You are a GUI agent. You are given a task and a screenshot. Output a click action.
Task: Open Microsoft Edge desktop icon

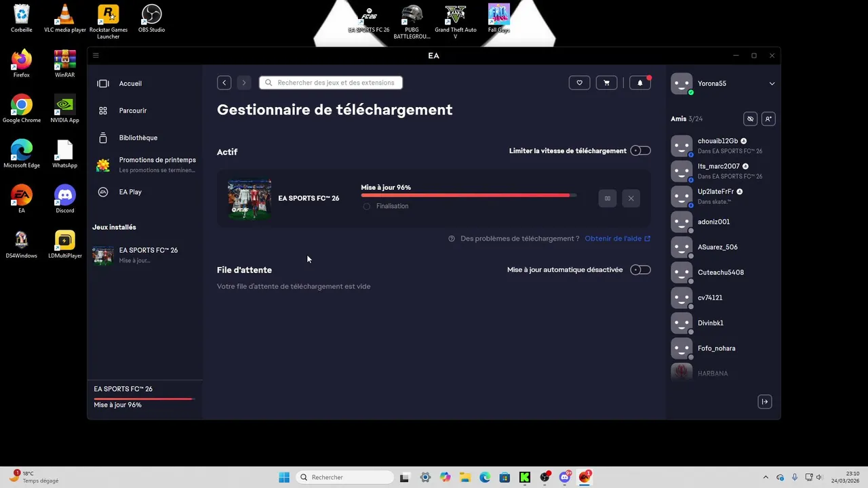(22, 154)
